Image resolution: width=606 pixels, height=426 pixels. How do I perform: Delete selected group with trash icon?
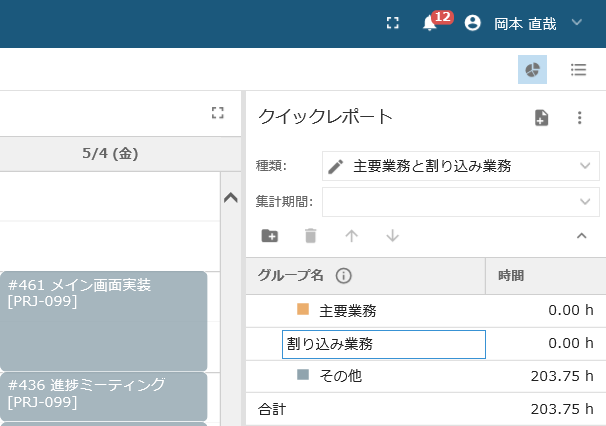click(x=310, y=235)
